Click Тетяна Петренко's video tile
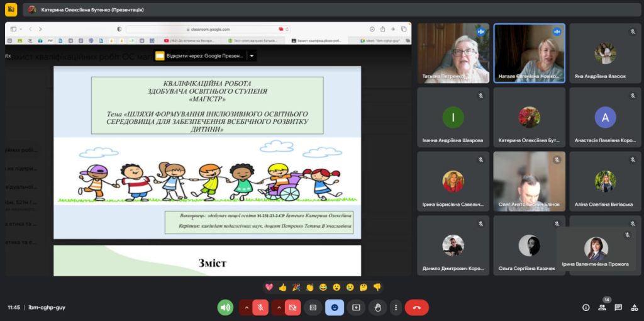This screenshot has height=321, width=644. (x=453, y=53)
